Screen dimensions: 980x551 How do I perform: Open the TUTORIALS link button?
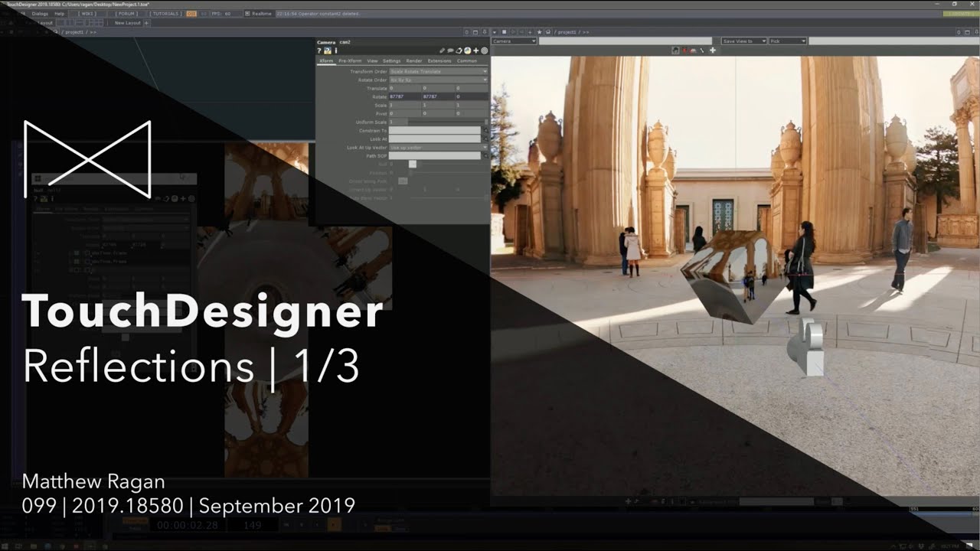click(x=165, y=14)
